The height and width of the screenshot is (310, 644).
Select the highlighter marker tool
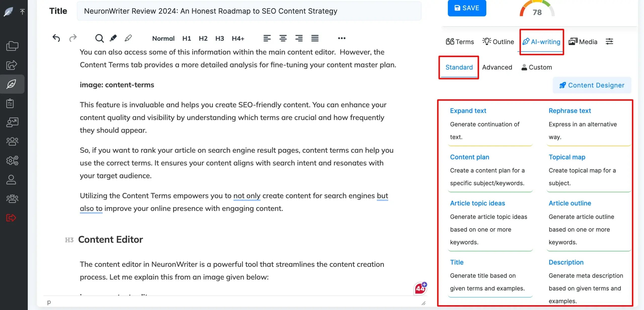(113, 38)
